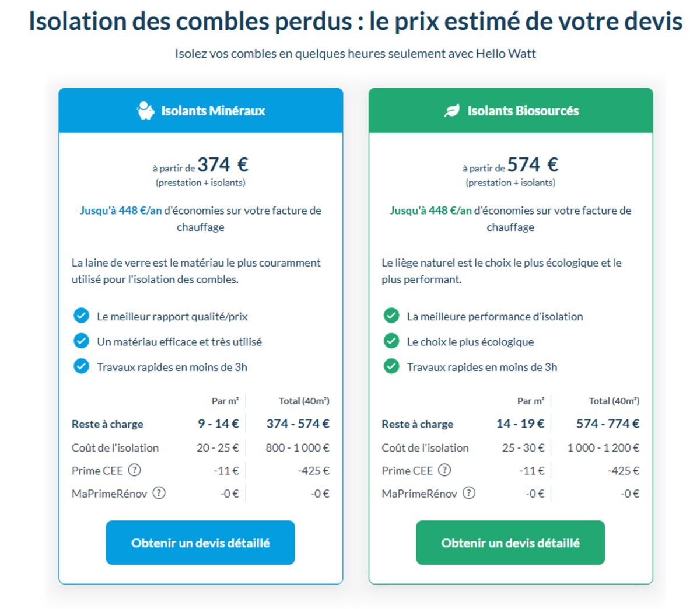Screen dimensions: 700x609
Task: Click the blue 'Obtenir un devis détaillé' button
Action: coord(200,542)
